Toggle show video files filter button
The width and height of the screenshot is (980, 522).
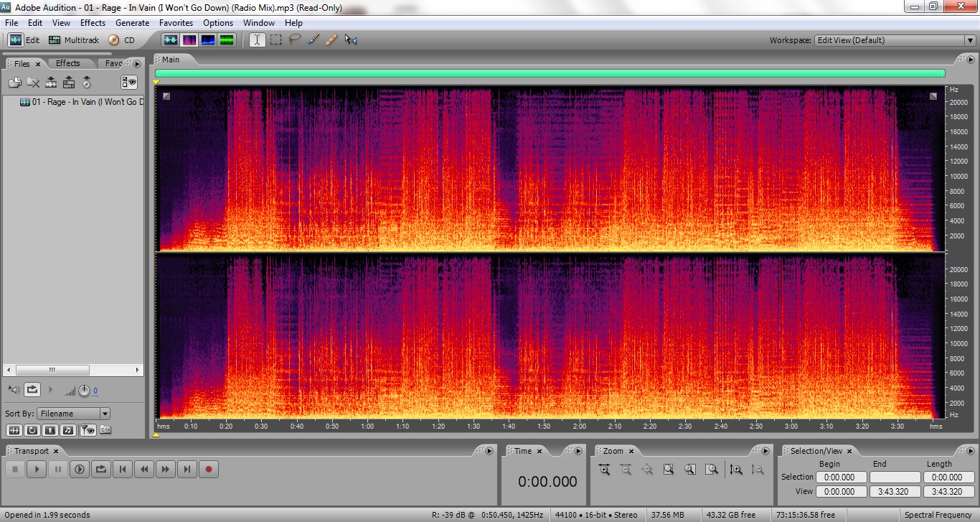point(50,430)
